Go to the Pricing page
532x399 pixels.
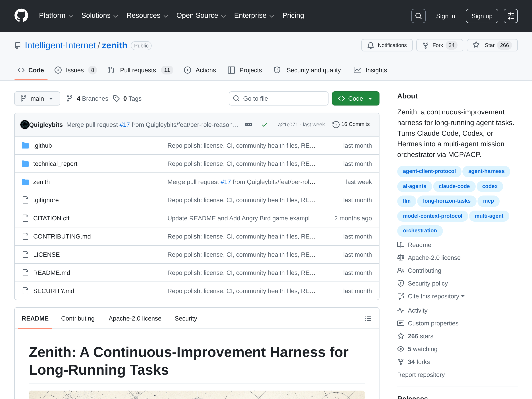point(293,16)
